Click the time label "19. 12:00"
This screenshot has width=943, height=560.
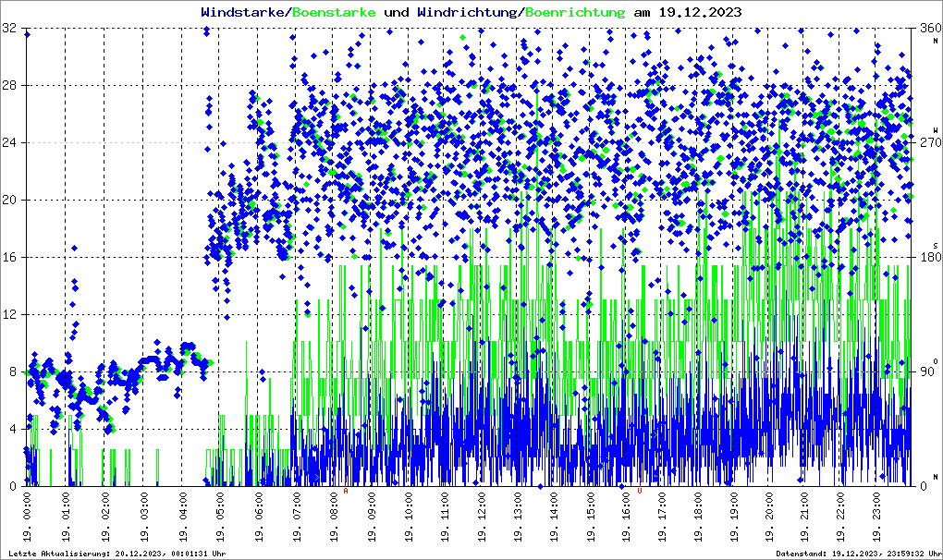(x=482, y=517)
